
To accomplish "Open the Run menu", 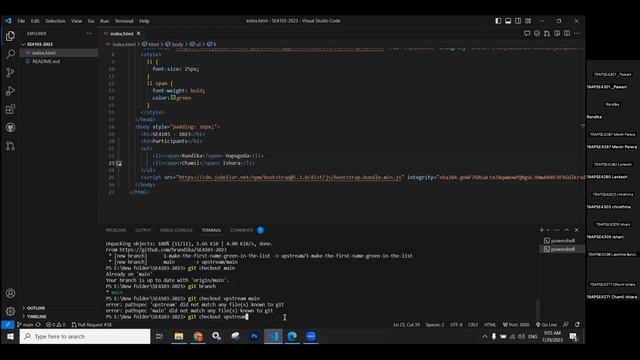I will 104,21.
